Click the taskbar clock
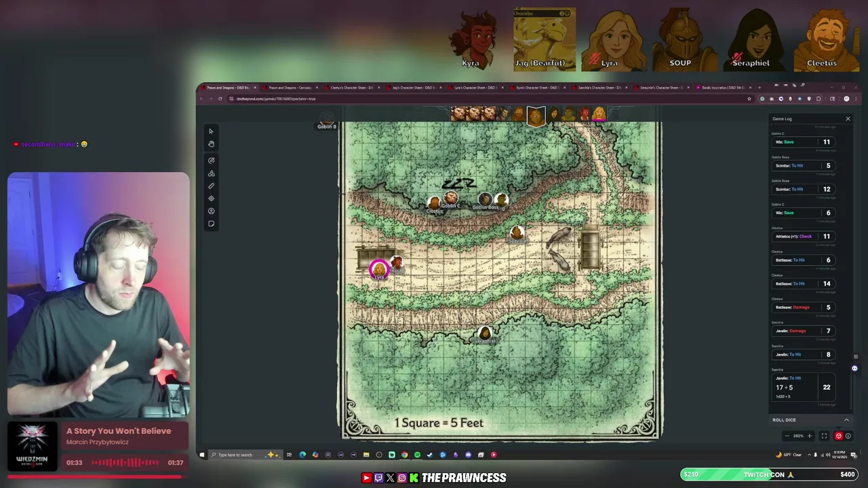The height and width of the screenshot is (488, 868). [x=841, y=455]
